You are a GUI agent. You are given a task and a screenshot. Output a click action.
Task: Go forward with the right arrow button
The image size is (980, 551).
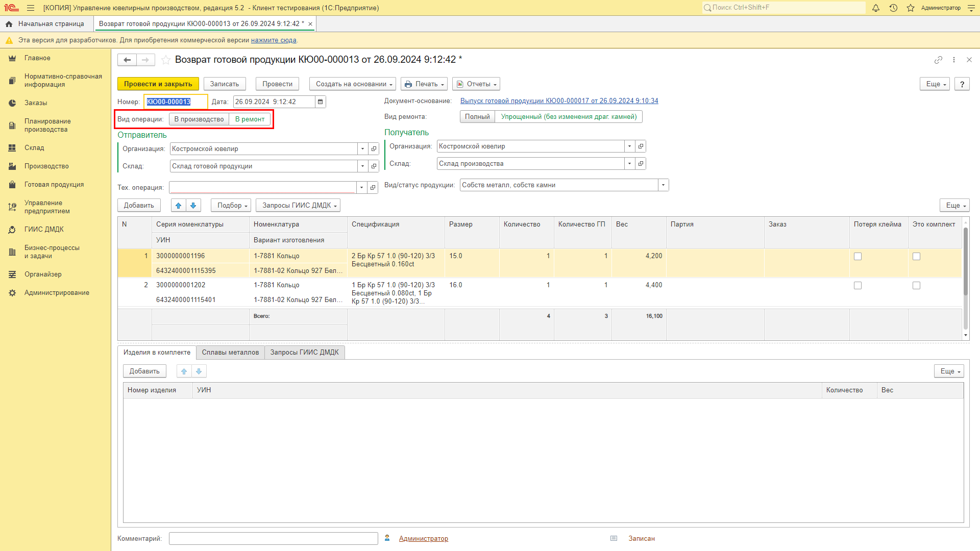click(145, 60)
